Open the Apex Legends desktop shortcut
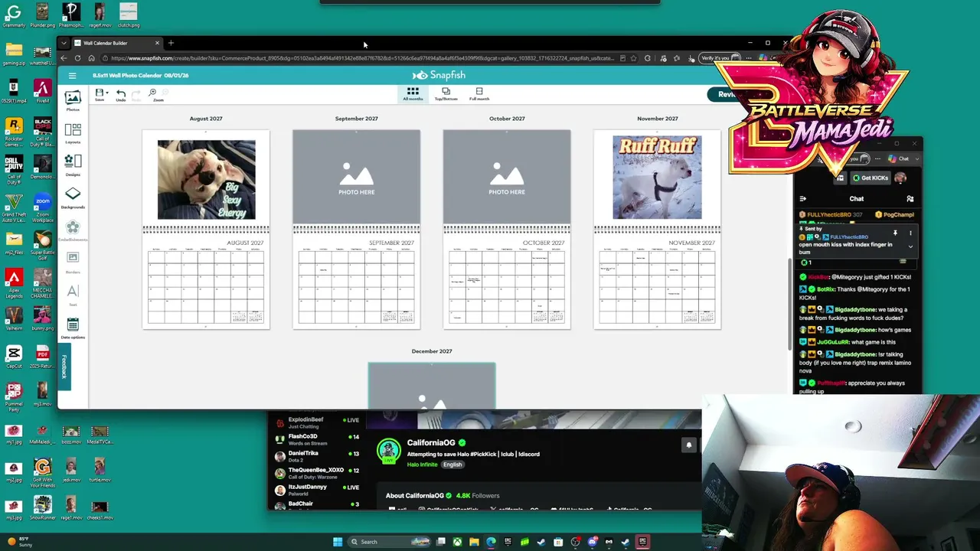Image resolution: width=980 pixels, height=551 pixels. click(14, 283)
